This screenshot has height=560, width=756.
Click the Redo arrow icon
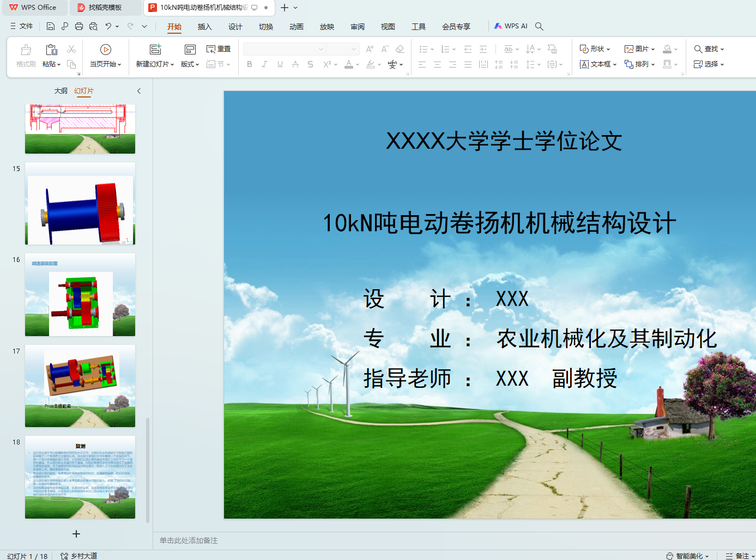pos(130,26)
